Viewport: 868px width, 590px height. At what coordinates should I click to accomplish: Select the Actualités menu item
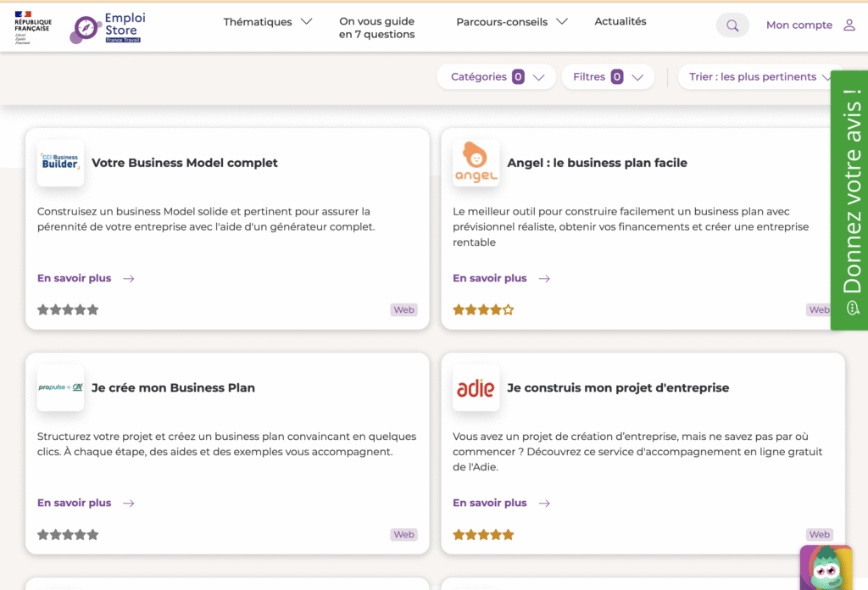(620, 21)
